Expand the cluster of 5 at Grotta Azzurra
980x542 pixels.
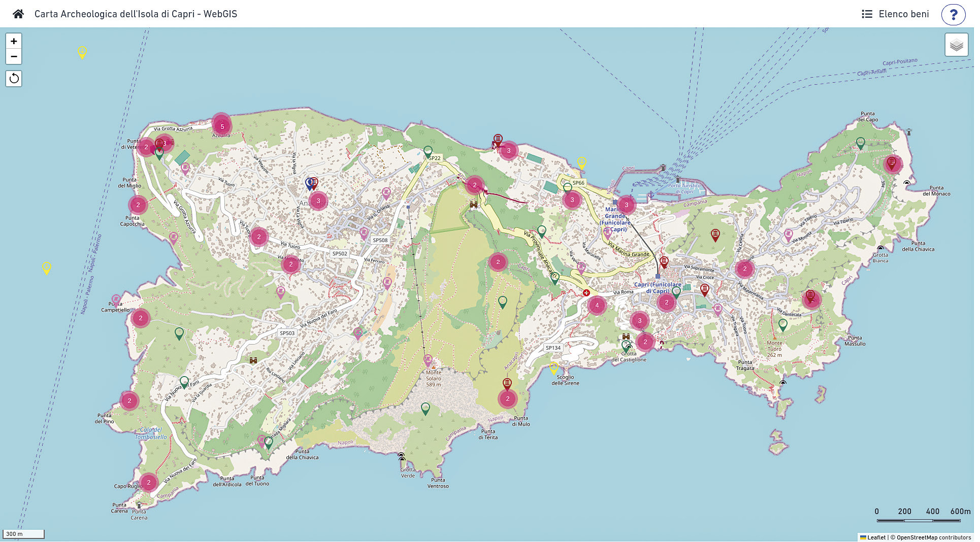point(222,126)
